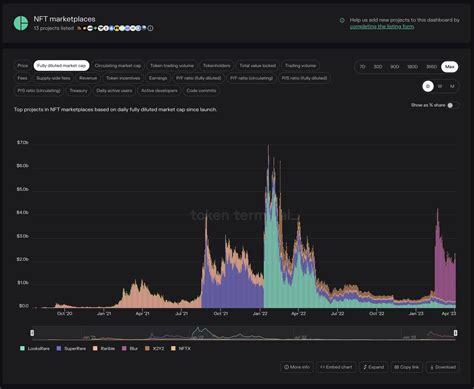Switch to the Active developers metric
The image size is (474, 389).
click(x=159, y=91)
